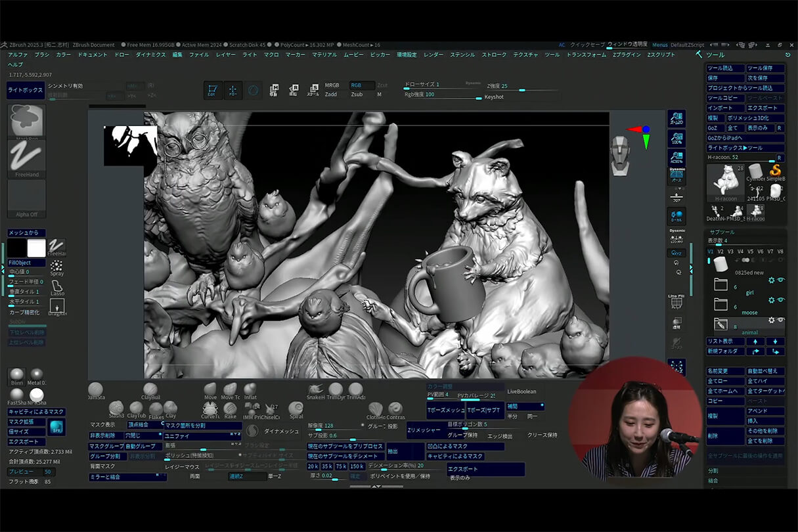The height and width of the screenshot is (532, 798).
Task: Click the ダイナメッシュ button
Action: [281, 431]
